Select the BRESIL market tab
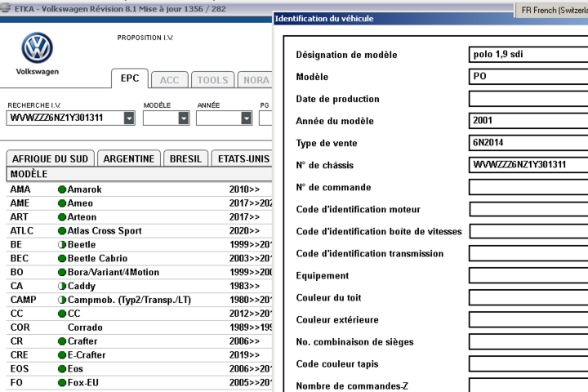588x392 pixels. click(x=185, y=158)
